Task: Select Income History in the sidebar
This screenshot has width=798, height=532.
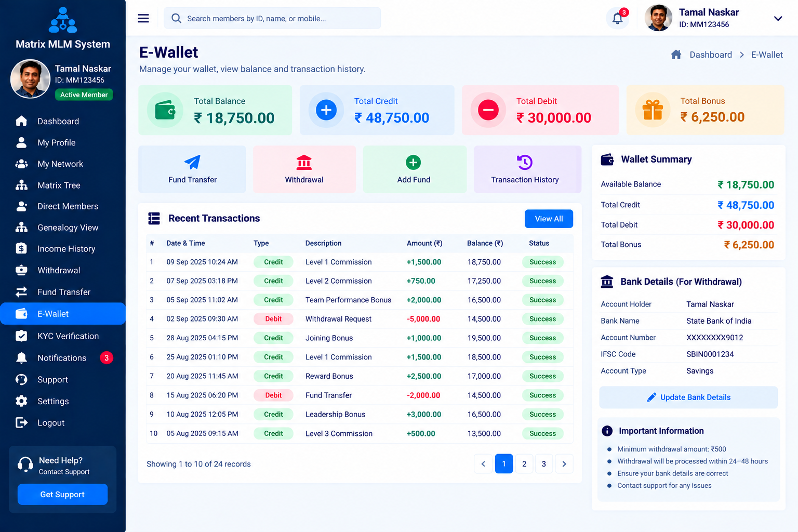Action: 63,249
